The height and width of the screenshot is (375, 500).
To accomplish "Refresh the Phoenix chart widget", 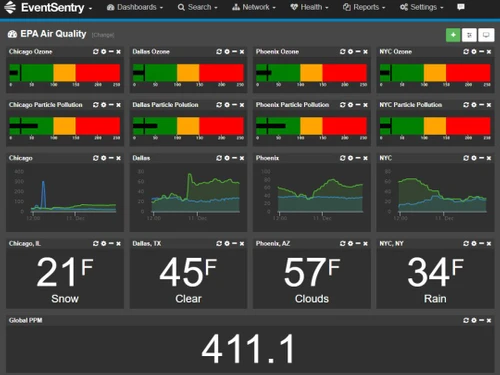I will tap(343, 158).
